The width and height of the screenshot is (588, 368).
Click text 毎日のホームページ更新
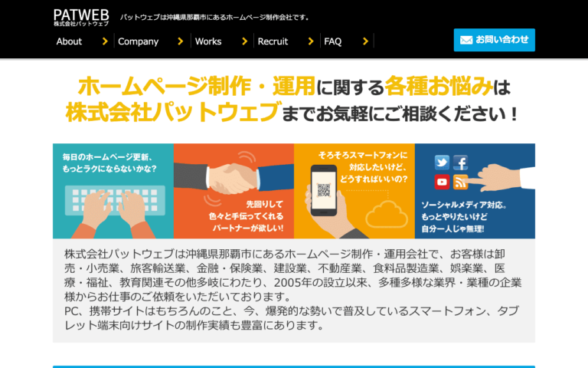click(107, 157)
